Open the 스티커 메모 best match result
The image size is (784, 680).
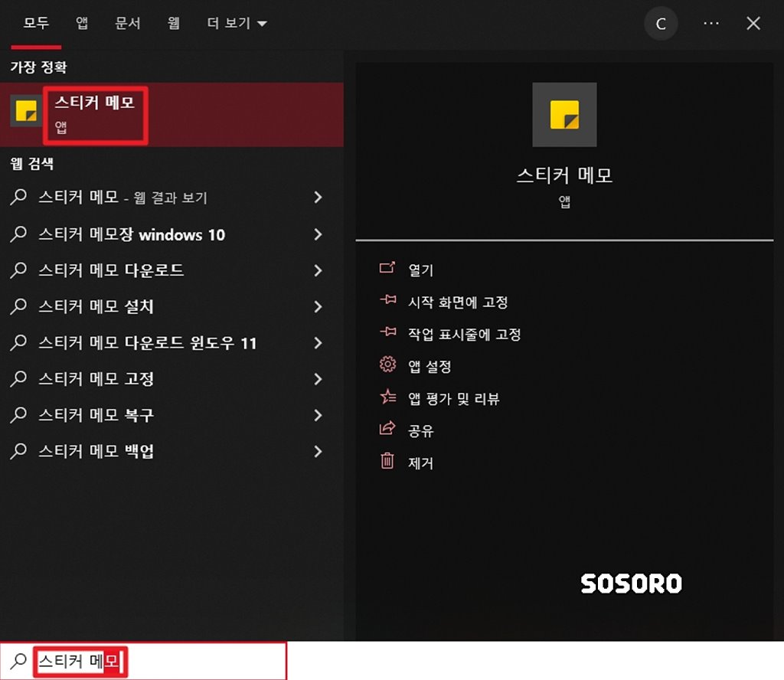coord(171,115)
